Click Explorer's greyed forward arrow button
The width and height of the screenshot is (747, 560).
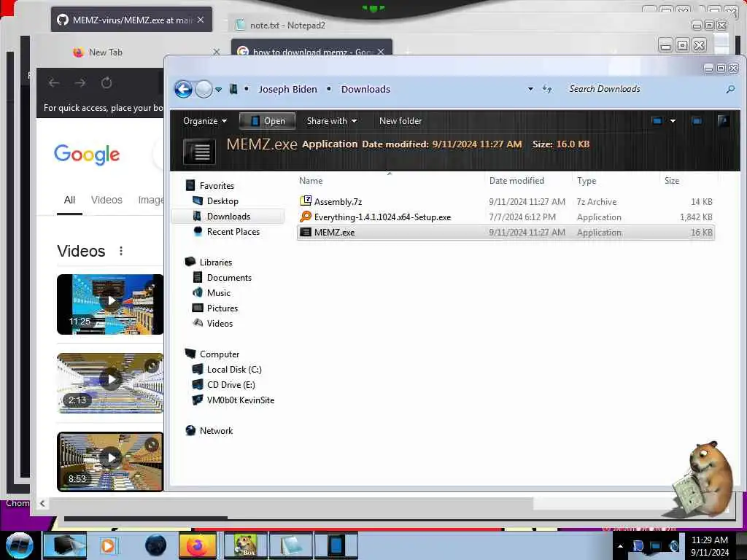[x=204, y=89]
